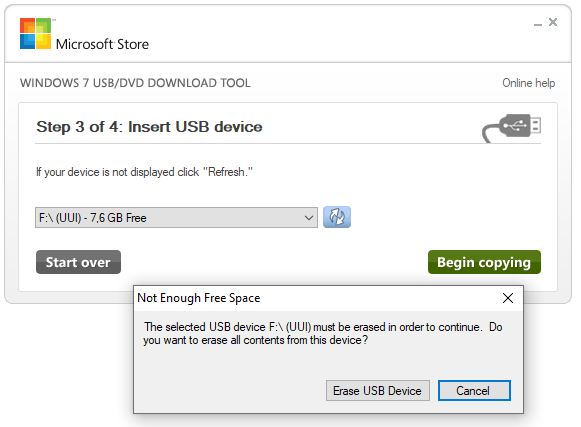Screen dimensions: 581x427
Task: Open the Online help link
Action: click(528, 83)
